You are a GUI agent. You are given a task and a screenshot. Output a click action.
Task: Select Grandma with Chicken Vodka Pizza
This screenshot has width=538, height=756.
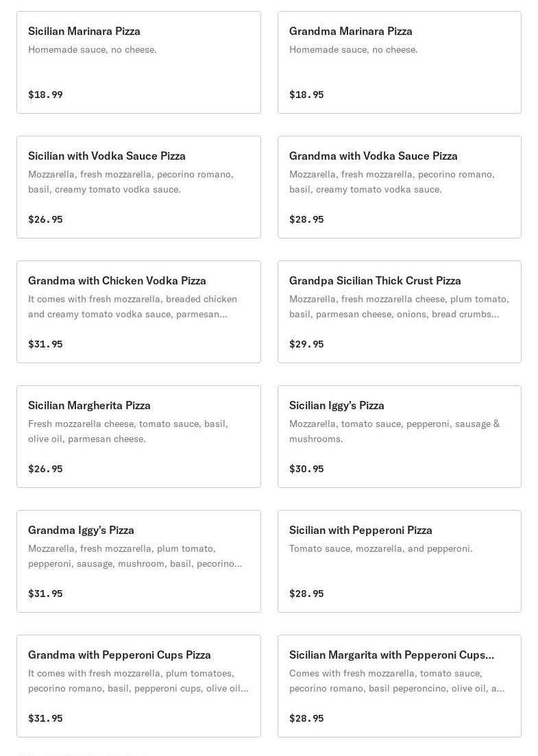tap(138, 312)
